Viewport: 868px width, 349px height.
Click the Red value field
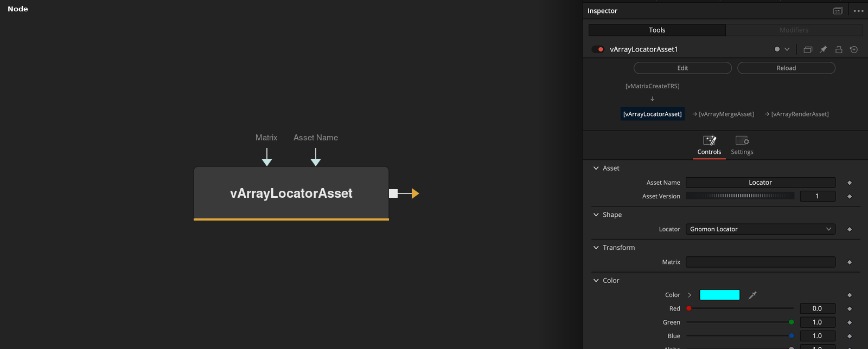point(818,308)
